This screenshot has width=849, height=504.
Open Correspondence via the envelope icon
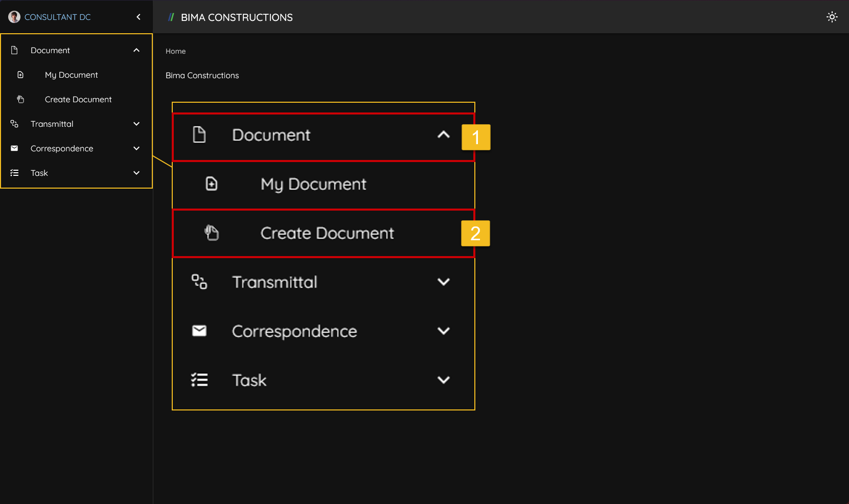tap(14, 148)
